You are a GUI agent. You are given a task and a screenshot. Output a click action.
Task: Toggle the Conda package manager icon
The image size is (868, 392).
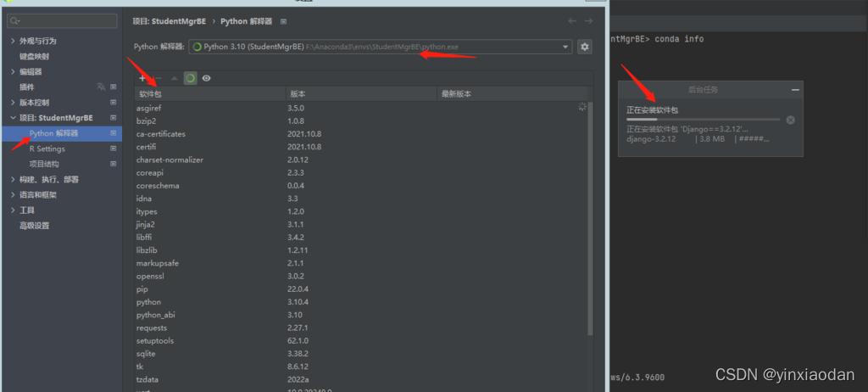pos(191,79)
